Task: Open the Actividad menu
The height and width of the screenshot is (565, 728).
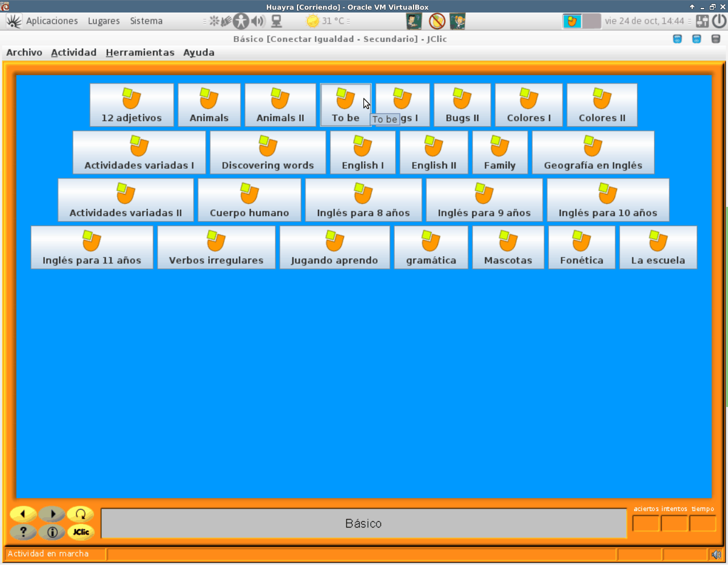Action: pyautogui.click(x=73, y=52)
